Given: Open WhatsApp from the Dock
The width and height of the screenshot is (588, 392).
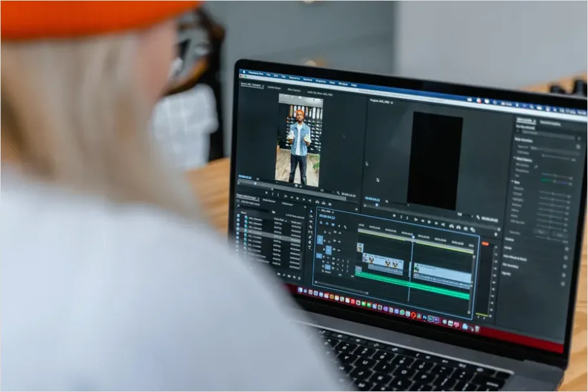Looking at the screenshot, I should (402, 312).
